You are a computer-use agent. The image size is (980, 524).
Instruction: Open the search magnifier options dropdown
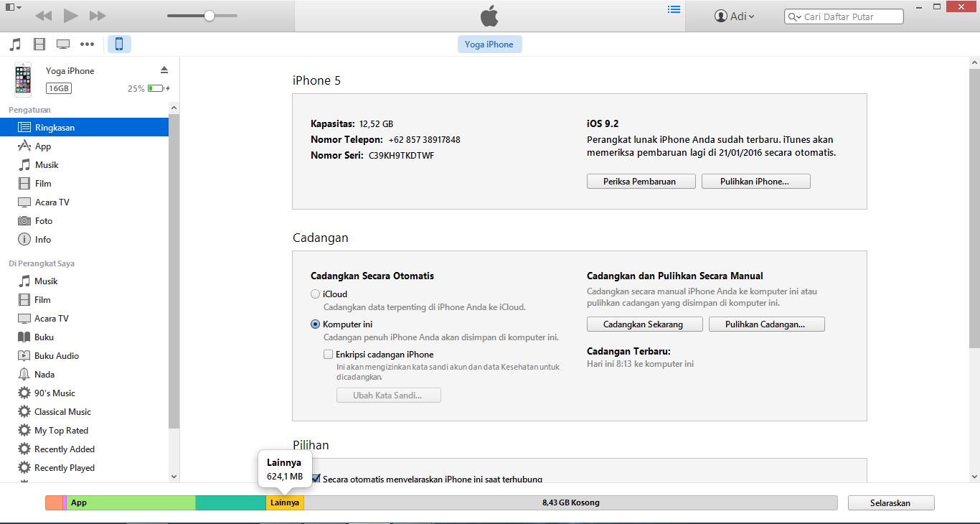pos(793,17)
